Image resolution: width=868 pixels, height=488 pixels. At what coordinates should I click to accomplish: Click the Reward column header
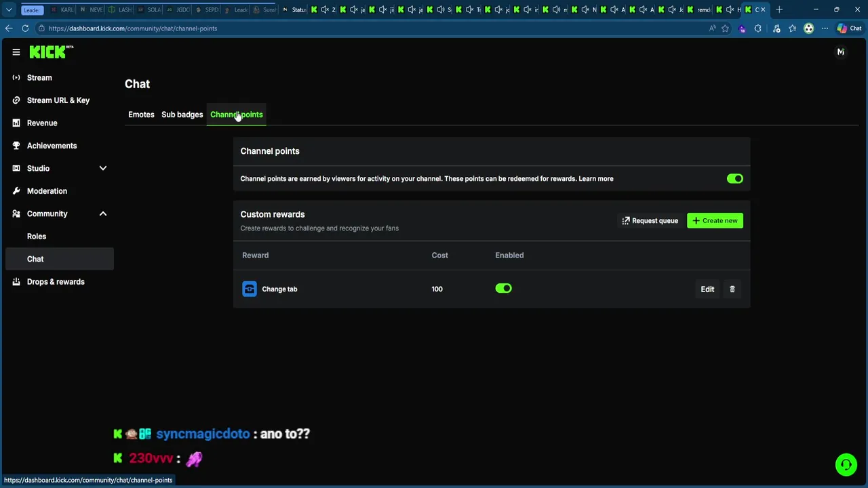click(255, 256)
